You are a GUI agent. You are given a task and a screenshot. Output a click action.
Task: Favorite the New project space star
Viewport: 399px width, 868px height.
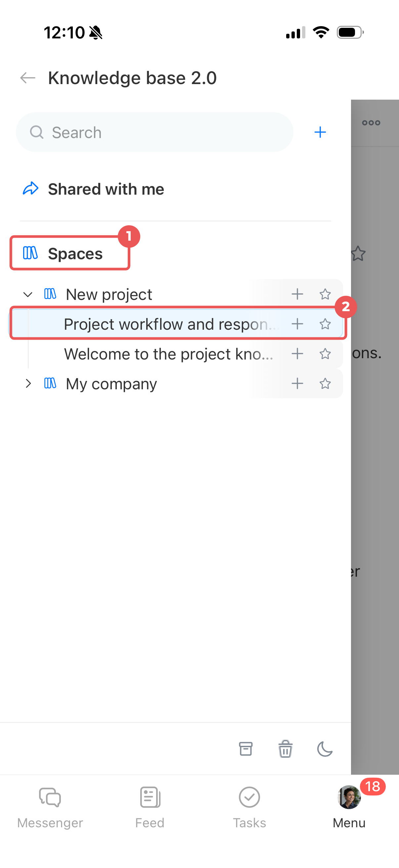pyautogui.click(x=325, y=294)
